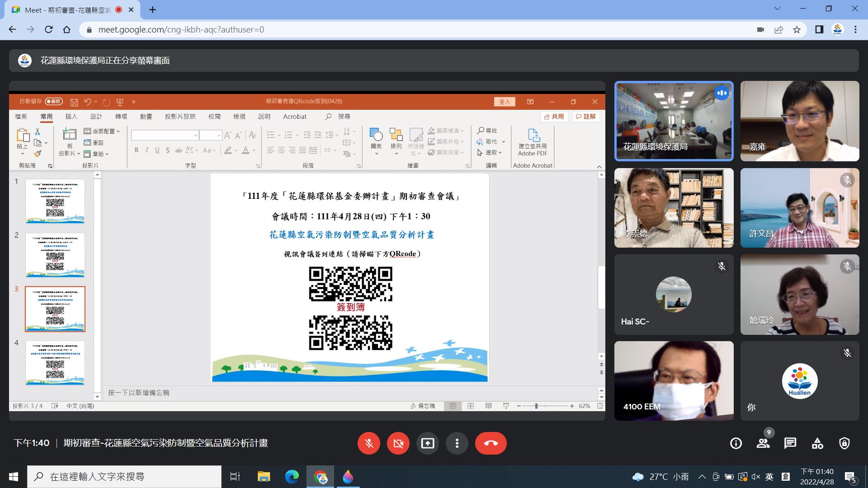Screen dimensions: 868x488
Task: Adjust the zoom slider handle
Action: click(536, 406)
